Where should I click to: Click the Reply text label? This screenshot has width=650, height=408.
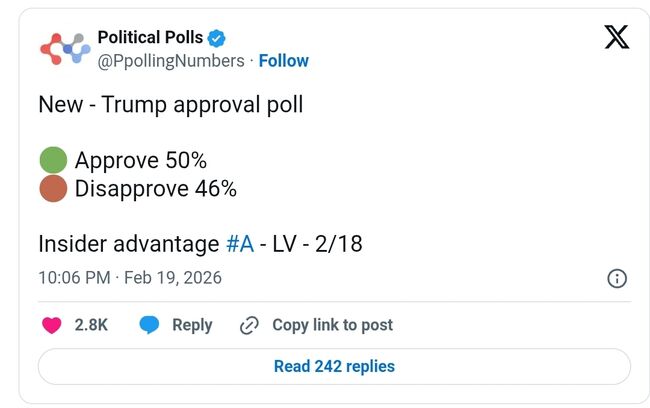(x=192, y=325)
